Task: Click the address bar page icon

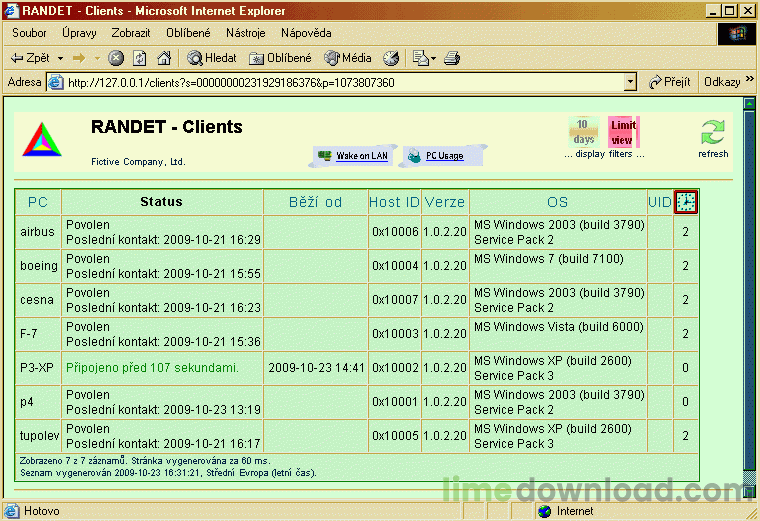Action: (x=56, y=82)
